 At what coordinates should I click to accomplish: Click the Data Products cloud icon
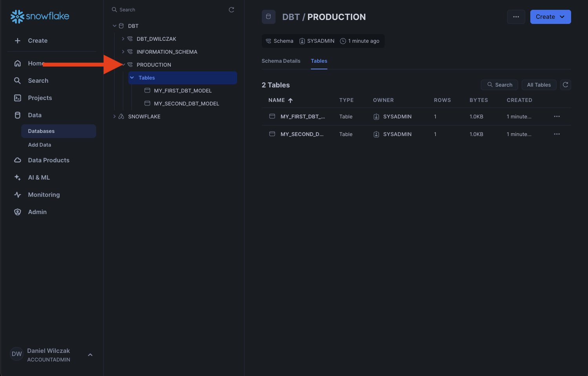[17, 160]
